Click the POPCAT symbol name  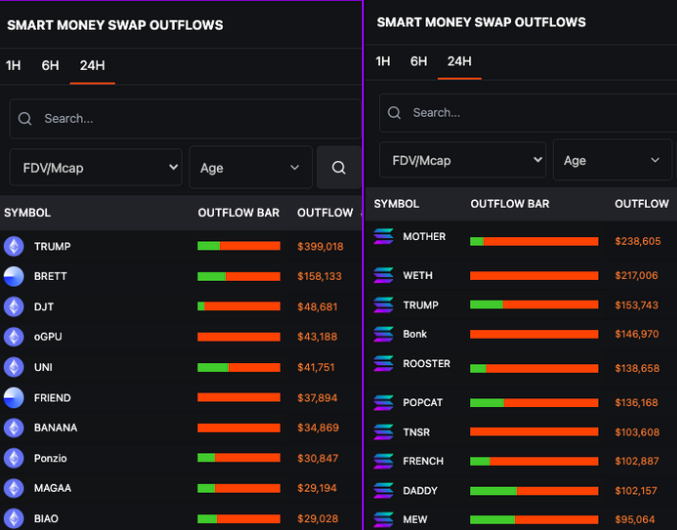click(423, 402)
